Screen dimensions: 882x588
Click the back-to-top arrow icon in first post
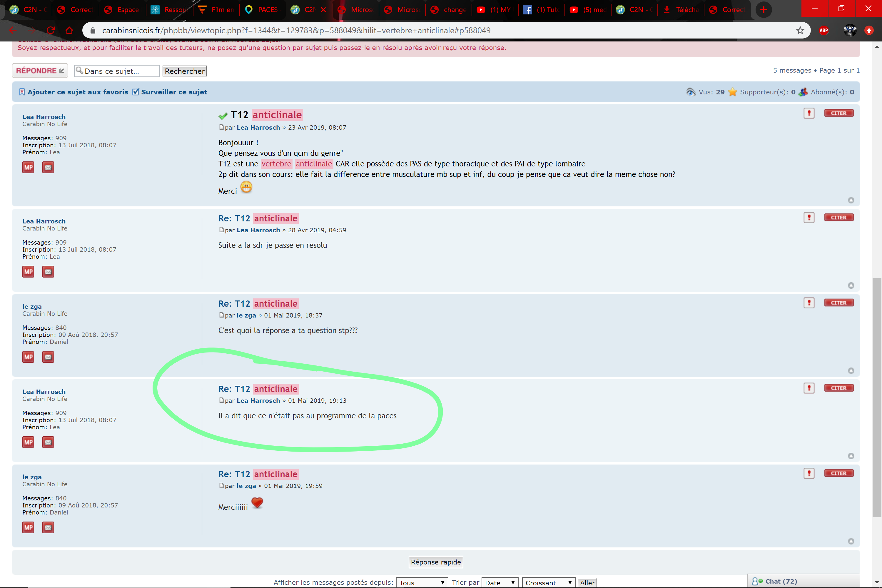pos(851,200)
